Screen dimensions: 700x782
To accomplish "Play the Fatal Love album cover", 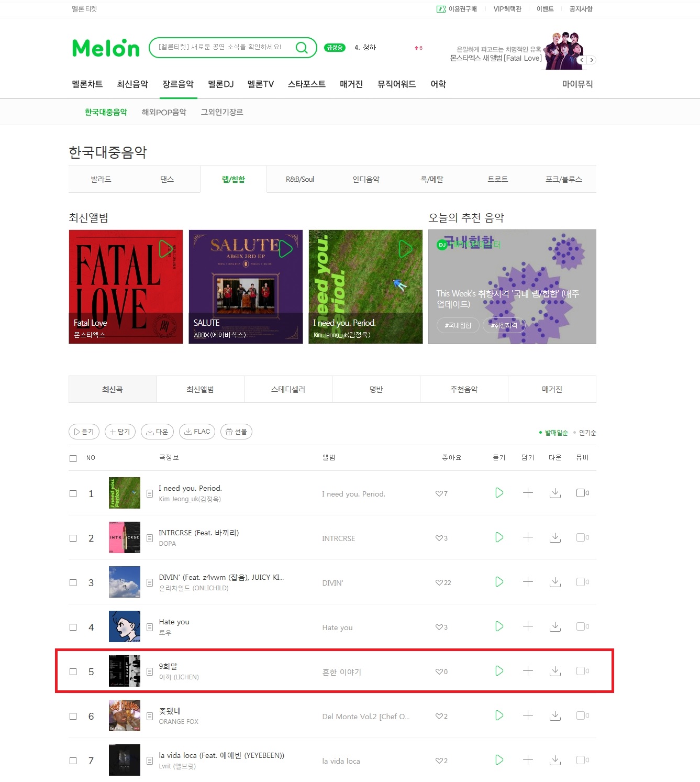I will pyautogui.click(x=166, y=249).
